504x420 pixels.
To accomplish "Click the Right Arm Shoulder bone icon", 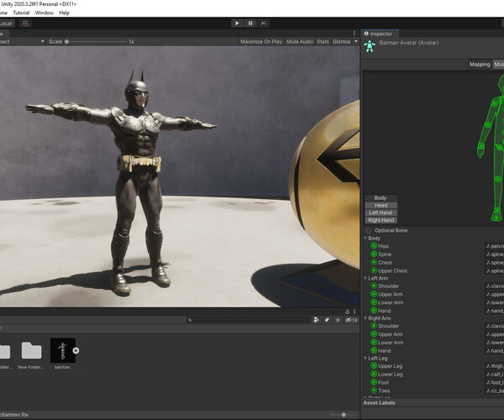I will [374, 326].
